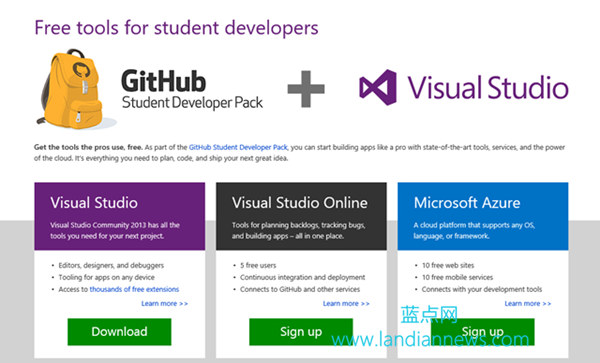Click the 10 free web sites bullet
This screenshot has width=600, height=363.
pyautogui.click(x=448, y=265)
